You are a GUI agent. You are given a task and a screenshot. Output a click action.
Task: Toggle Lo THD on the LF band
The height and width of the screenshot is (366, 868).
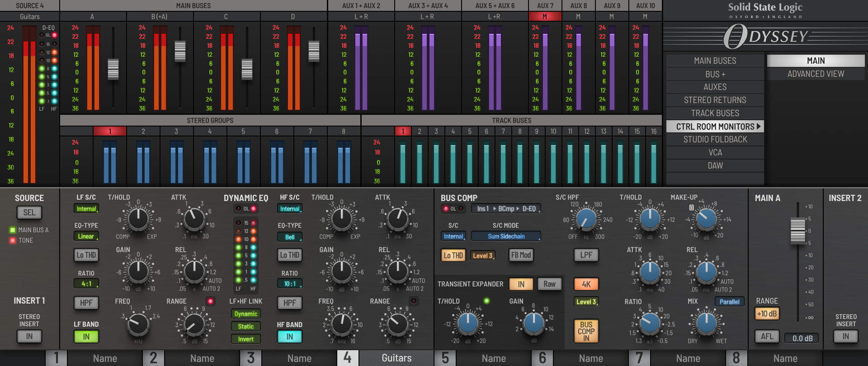(86, 255)
